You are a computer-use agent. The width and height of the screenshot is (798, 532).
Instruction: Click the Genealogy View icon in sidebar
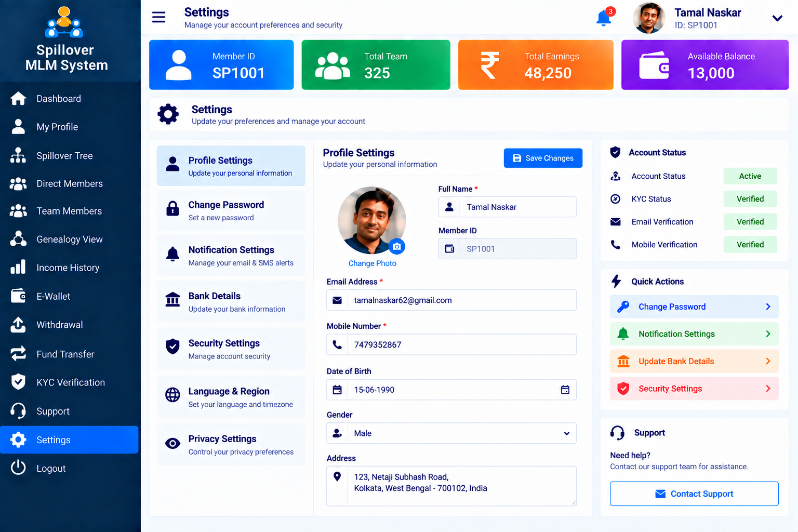(18, 239)
